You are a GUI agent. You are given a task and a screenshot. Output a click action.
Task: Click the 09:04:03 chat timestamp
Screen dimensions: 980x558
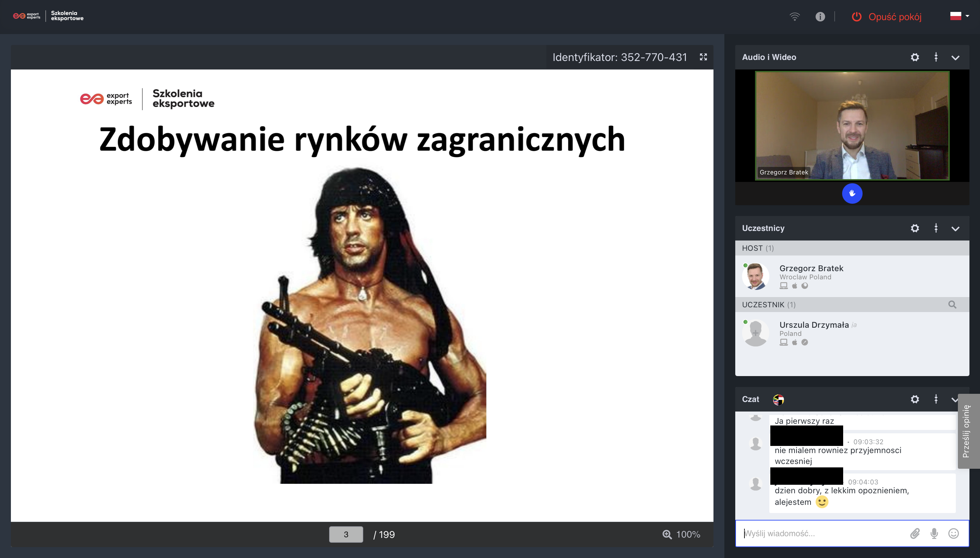click(x=863, y=482)
